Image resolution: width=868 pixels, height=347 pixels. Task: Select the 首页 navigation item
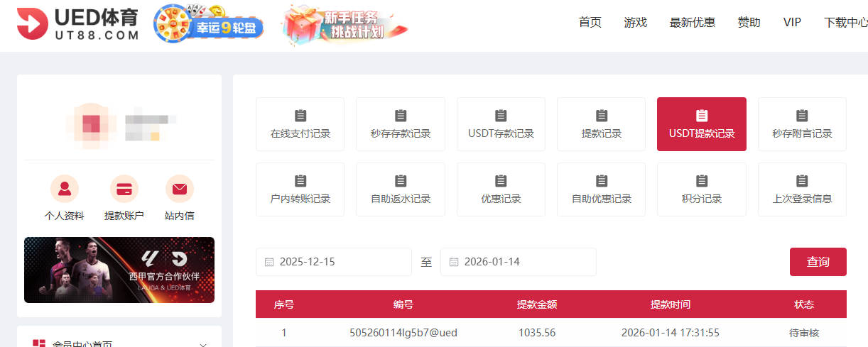tap(590, 23)
